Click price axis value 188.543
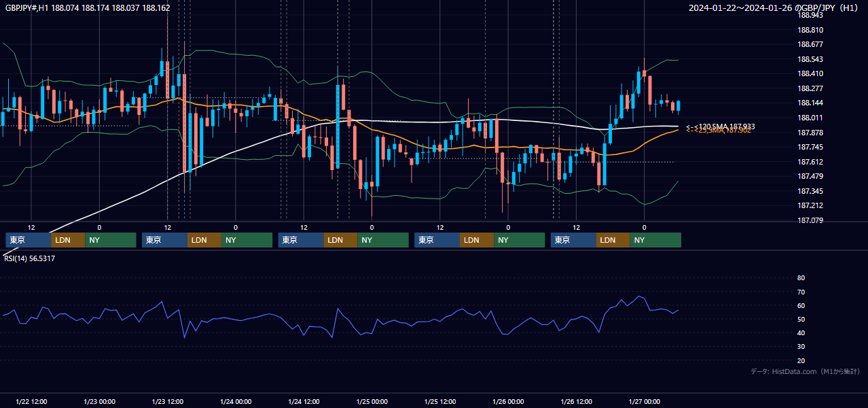This screenshot has height=408, width=868. [x=810, y=59]
